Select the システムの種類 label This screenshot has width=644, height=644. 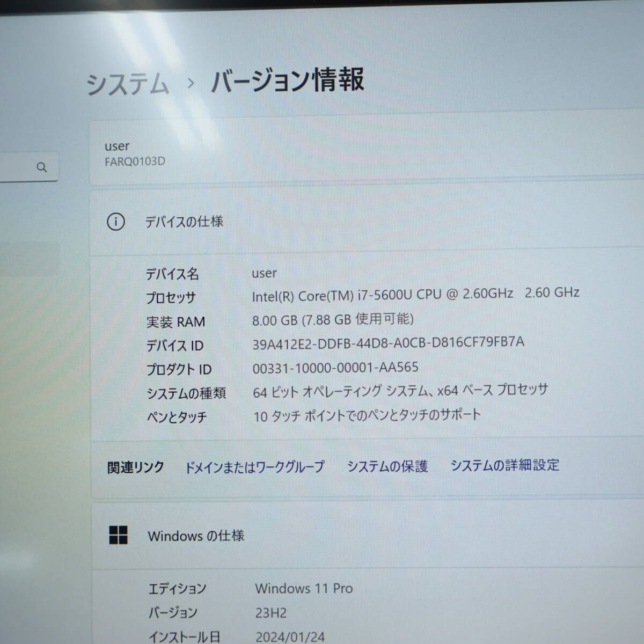(186, 393)
